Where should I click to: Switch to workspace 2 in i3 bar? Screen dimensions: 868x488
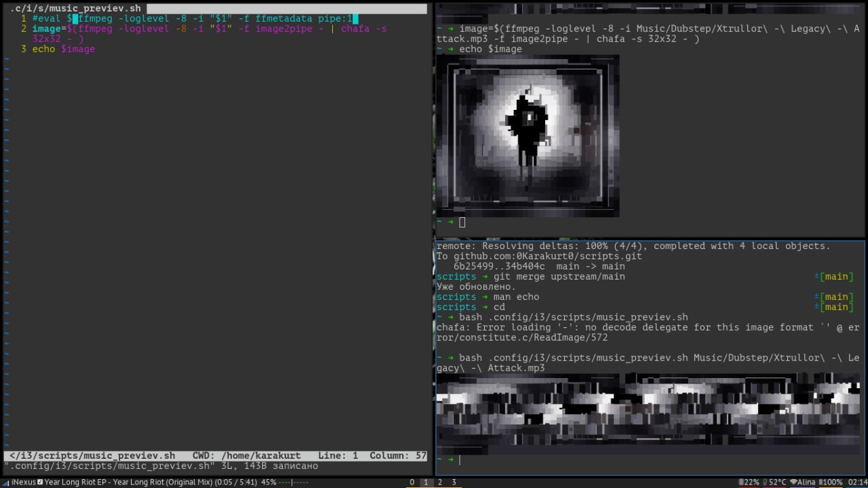coord(439,483)
